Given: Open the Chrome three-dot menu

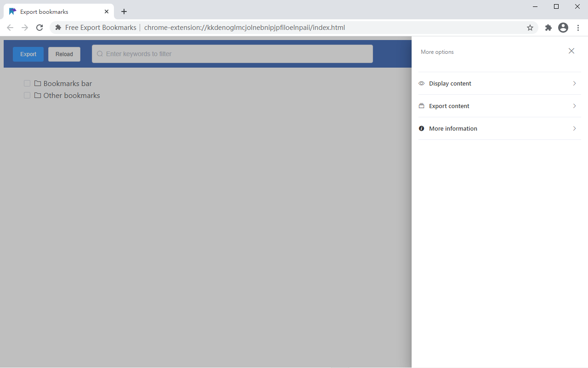Looking at the screenshot, I should click(578, 28).
